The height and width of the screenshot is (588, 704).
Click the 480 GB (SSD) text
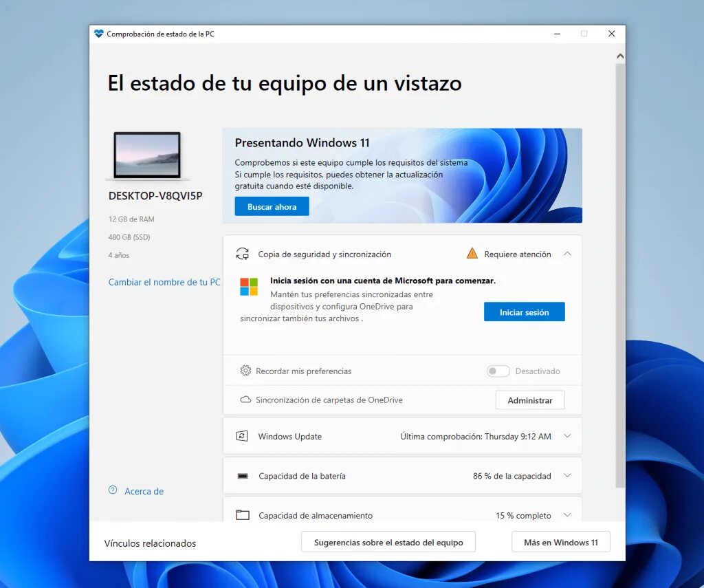[129, 237]
